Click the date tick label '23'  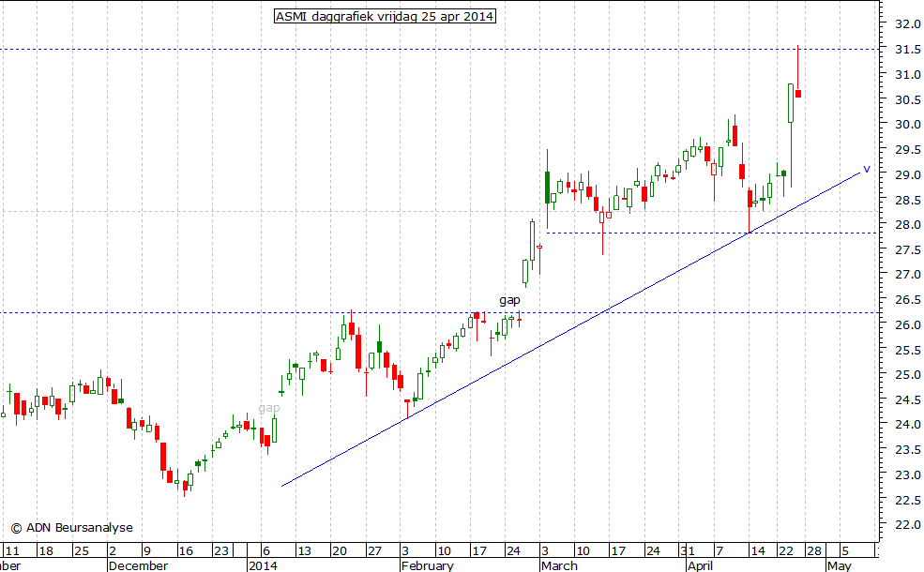221,551
